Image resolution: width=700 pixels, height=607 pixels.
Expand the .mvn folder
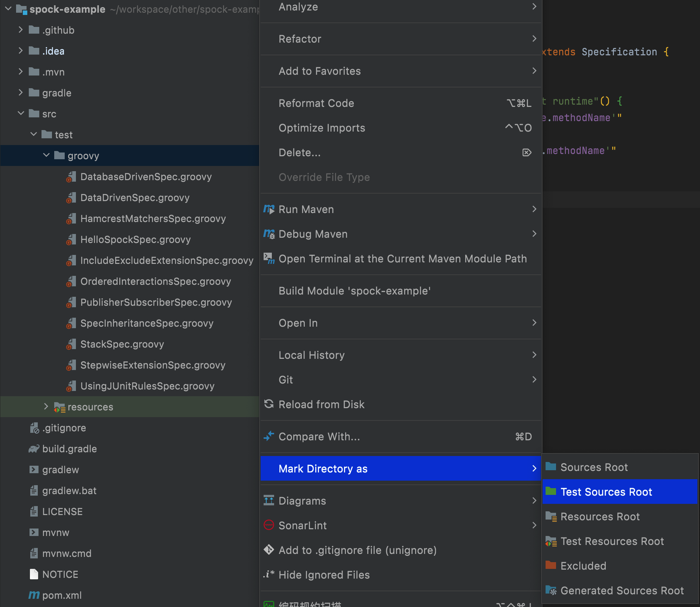pyautogui.click(x=21, y=71)
